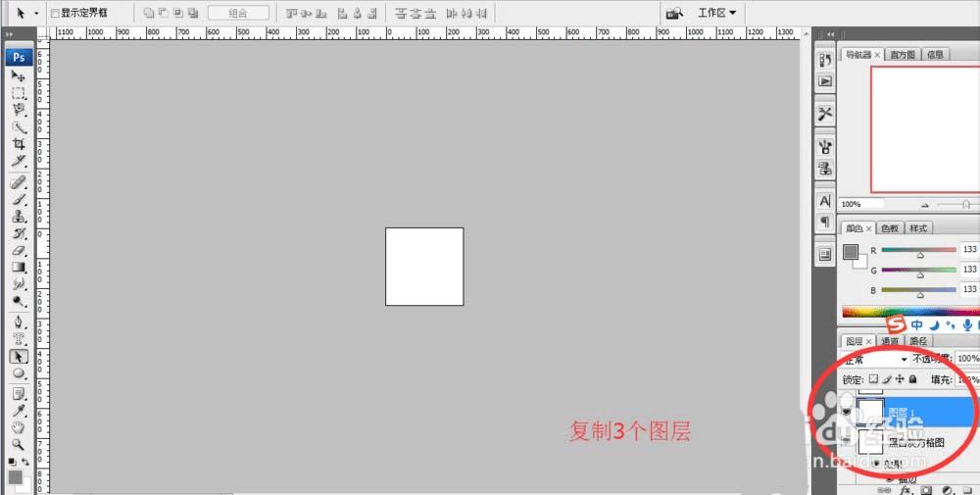This screenshot has width=980, height=495.
Task: Select the Move tool in toolbox
Action: (x=19, y=76)
